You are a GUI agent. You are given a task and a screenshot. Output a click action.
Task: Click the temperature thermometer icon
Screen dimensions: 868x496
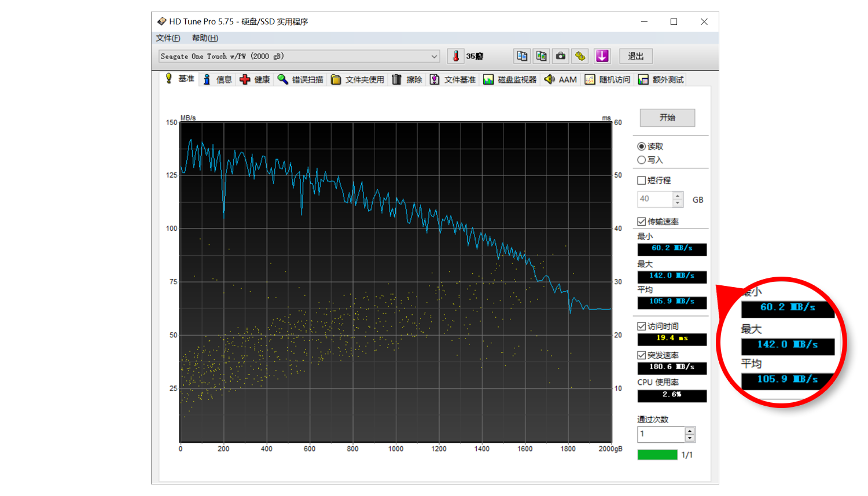pyautogui.click(x=455, y=56)
